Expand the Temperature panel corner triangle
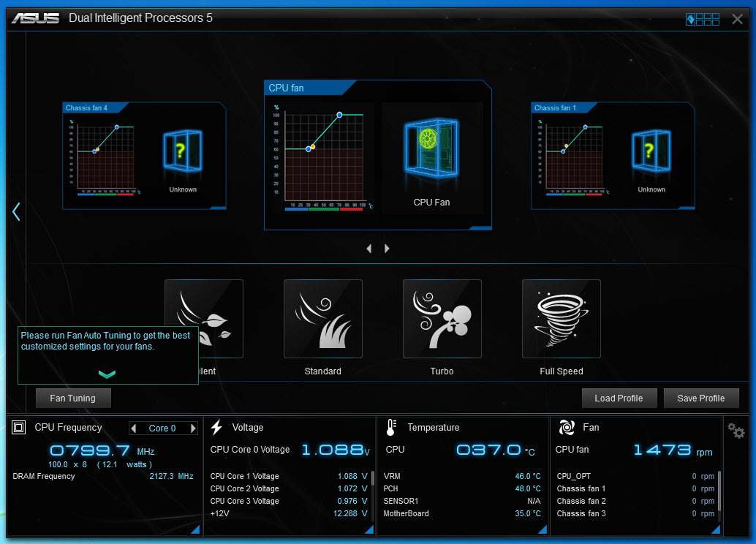 [543, 529]
